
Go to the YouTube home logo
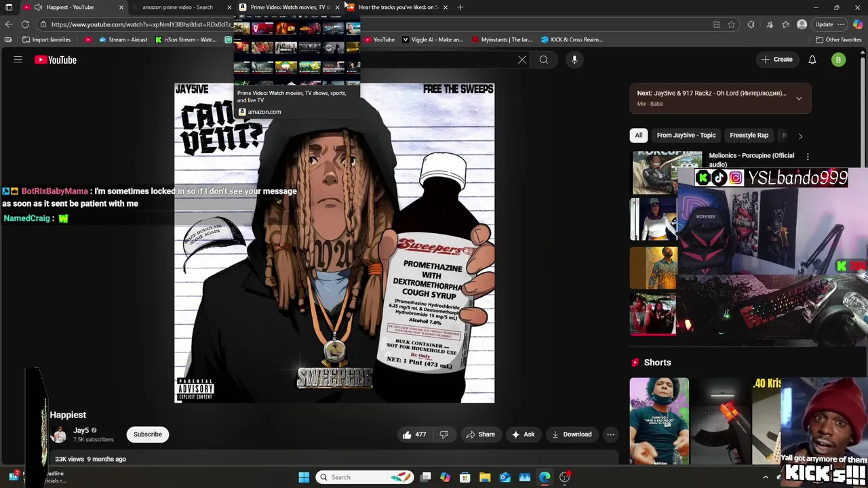point(56,60)
